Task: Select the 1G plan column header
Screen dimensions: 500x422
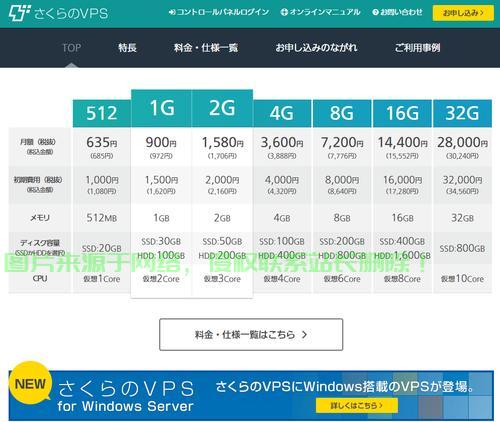Action: pos(162,108)
